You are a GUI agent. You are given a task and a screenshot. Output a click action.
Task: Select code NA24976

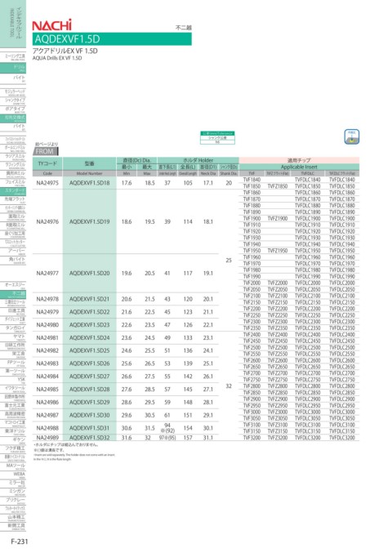[47, 222]
